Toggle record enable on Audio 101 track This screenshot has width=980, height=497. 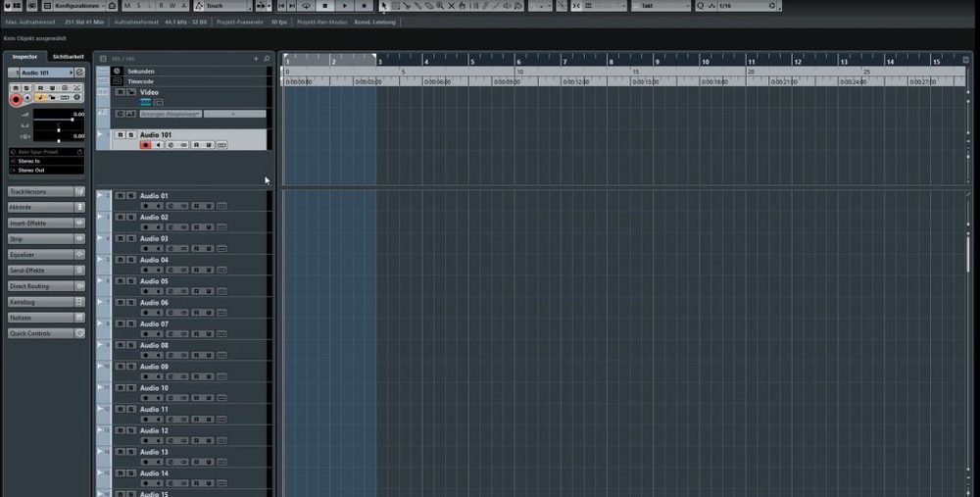pyautogui.click(x=146, y=145)
